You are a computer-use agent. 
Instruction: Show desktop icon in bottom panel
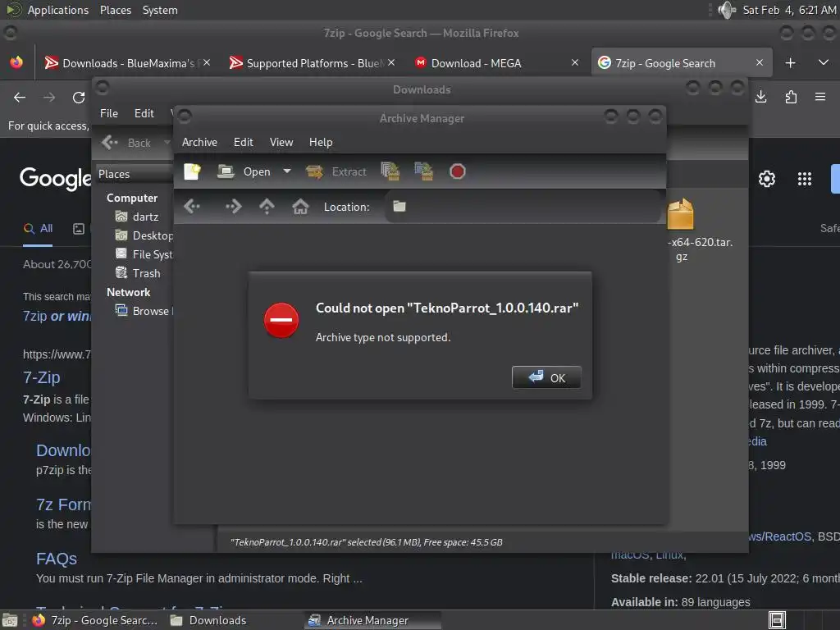pos(10,620)
